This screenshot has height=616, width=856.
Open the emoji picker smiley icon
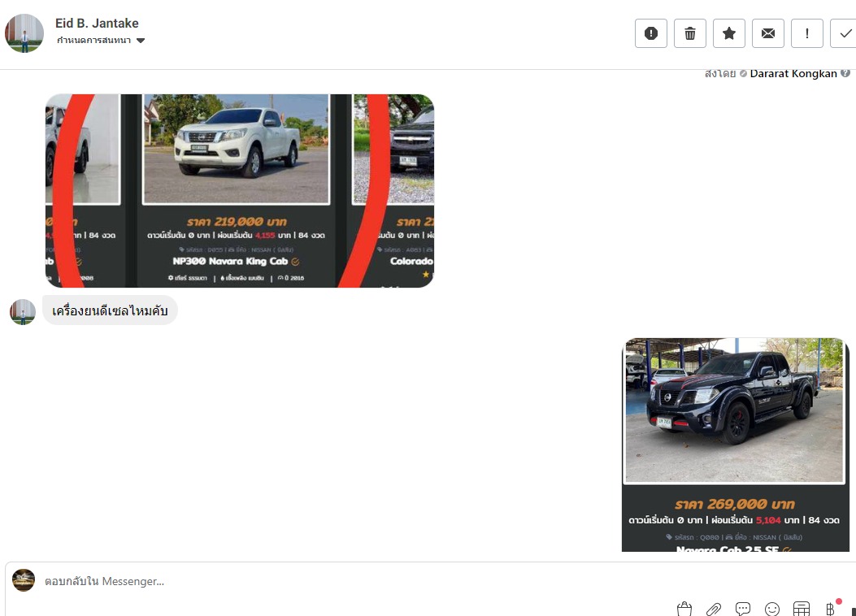[772, 609]
